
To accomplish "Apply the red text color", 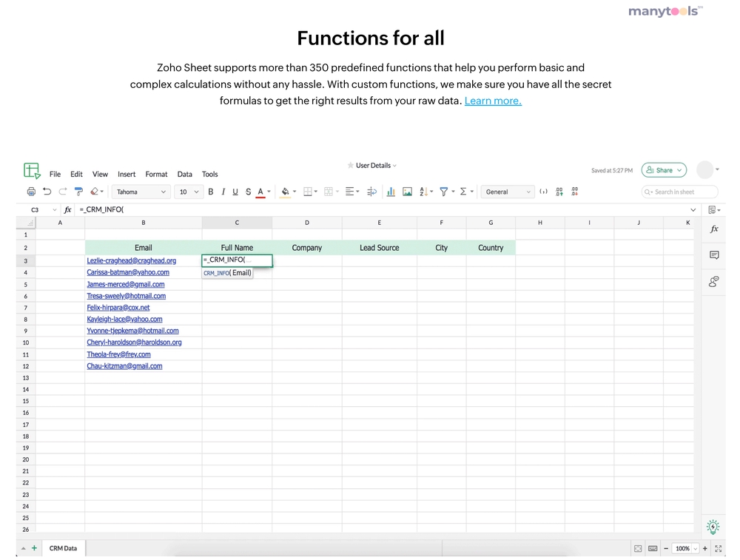I will pos(260,192).
